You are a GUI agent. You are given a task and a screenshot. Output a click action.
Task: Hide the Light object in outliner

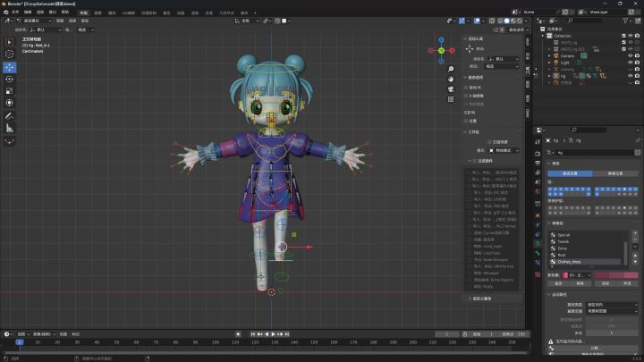tap(630, 63)
